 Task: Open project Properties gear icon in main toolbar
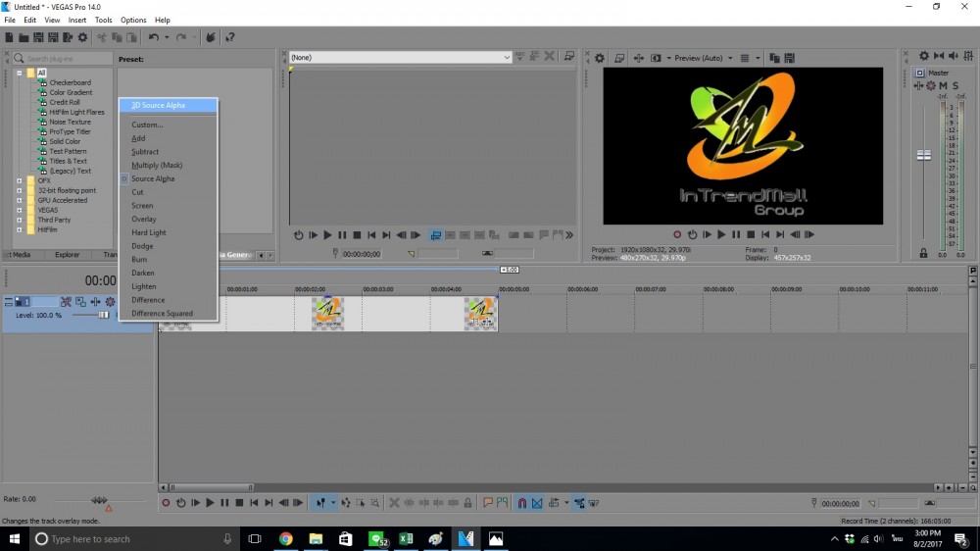pos(82,37)
